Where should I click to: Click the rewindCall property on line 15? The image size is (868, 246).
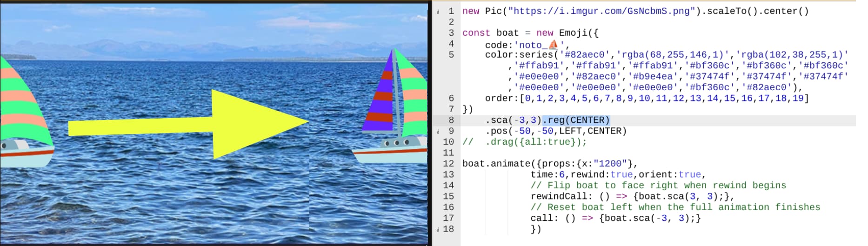[556, 196]
